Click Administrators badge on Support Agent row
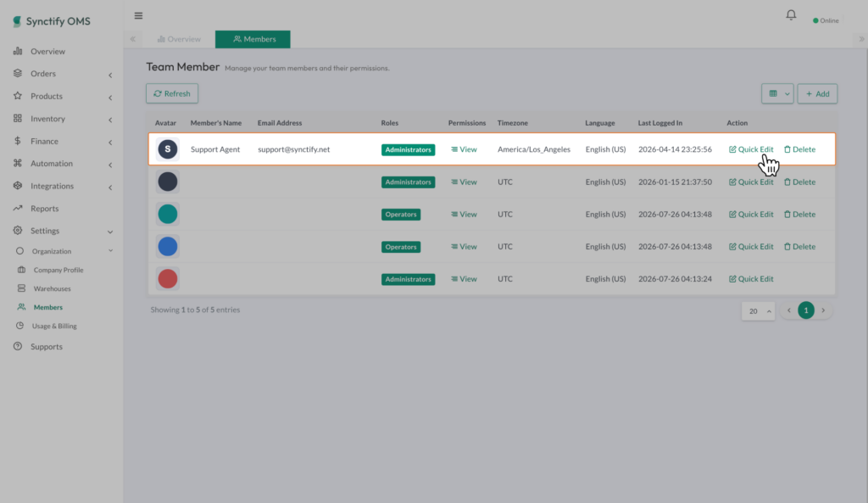 [x=408, y=149]
